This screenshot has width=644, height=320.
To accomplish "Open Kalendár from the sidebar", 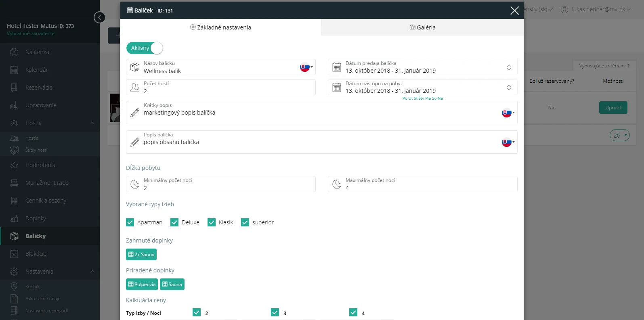I will click(36, 70).
